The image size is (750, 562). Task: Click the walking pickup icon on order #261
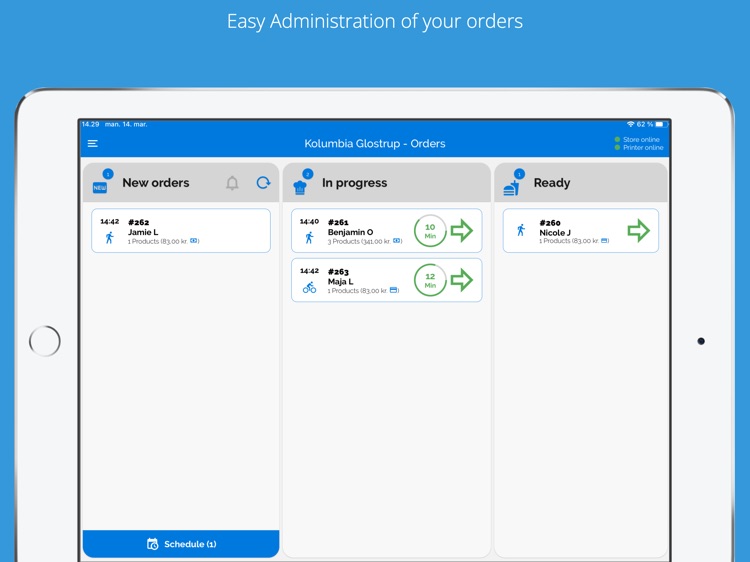click(309, 237)
